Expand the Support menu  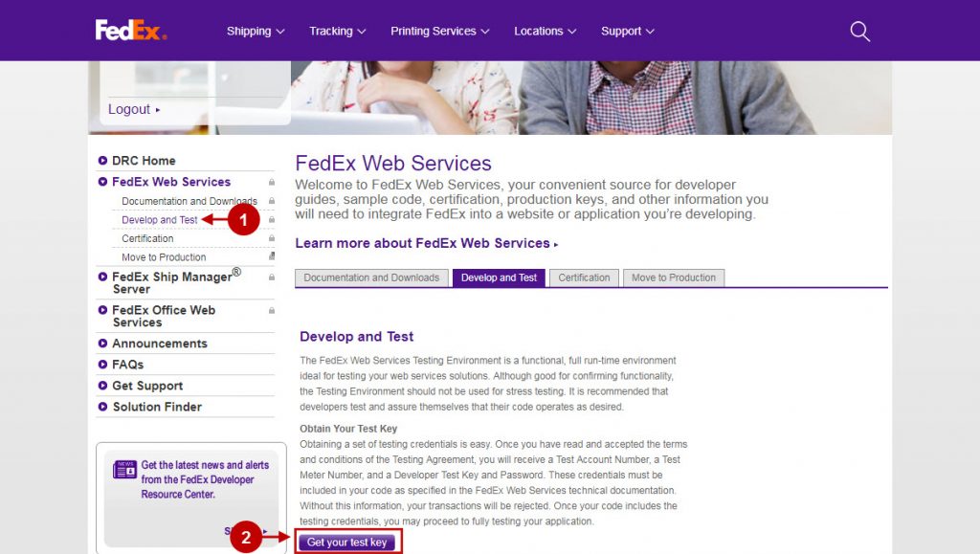click(628, 32)
